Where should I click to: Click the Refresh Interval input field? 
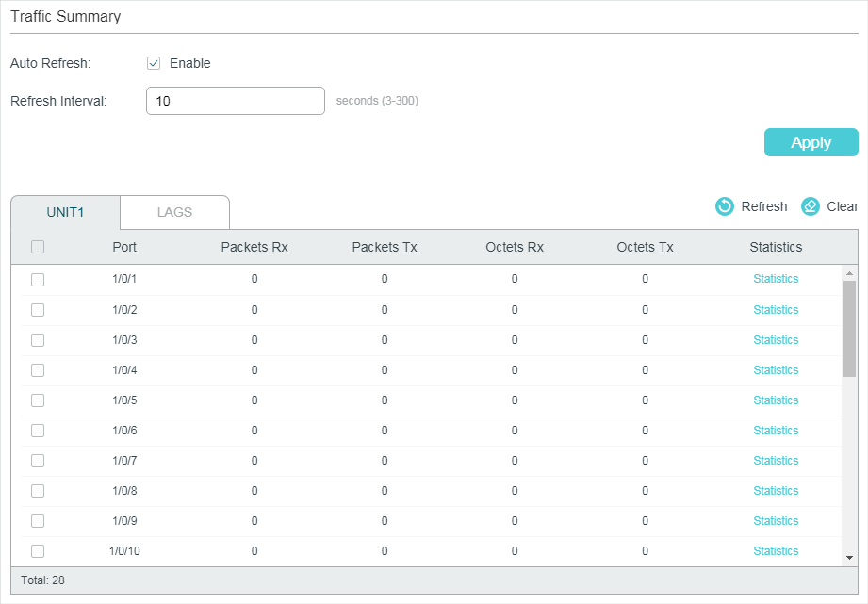[x=236, y=101]
